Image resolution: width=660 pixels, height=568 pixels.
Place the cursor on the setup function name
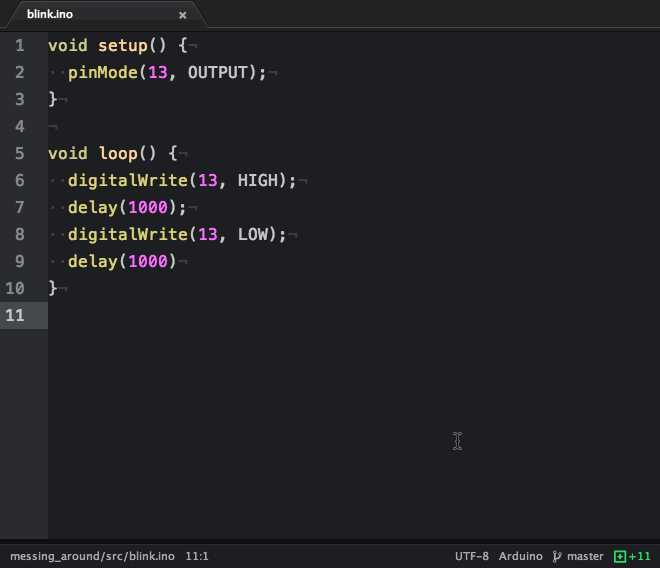[x=122, y=45]
